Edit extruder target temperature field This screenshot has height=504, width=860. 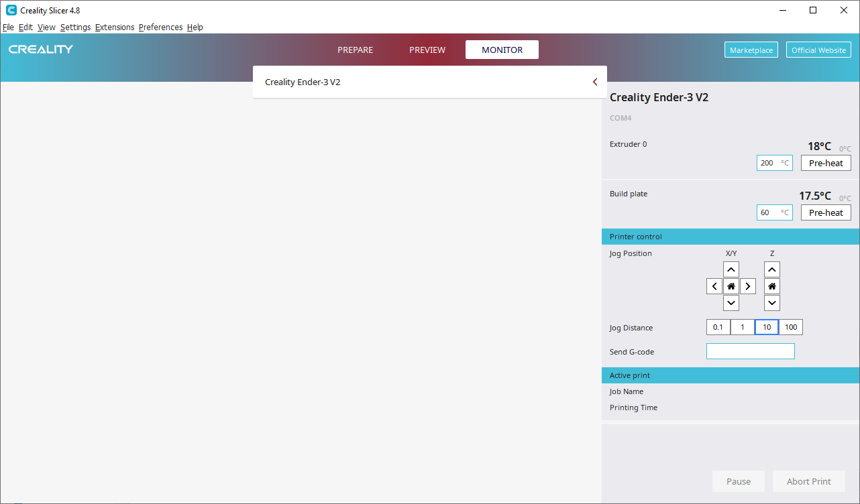(774, 163)
